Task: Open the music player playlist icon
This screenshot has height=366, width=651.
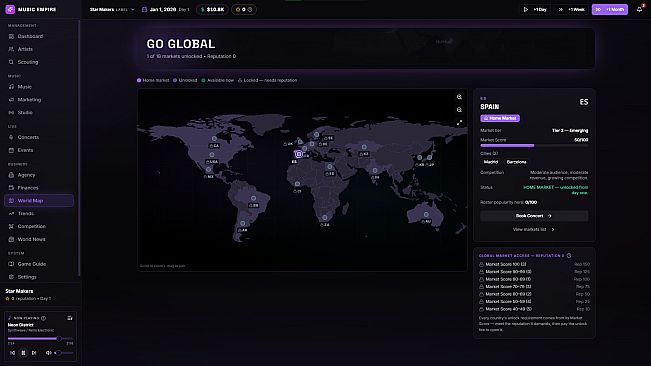Action: pos(70,318)
